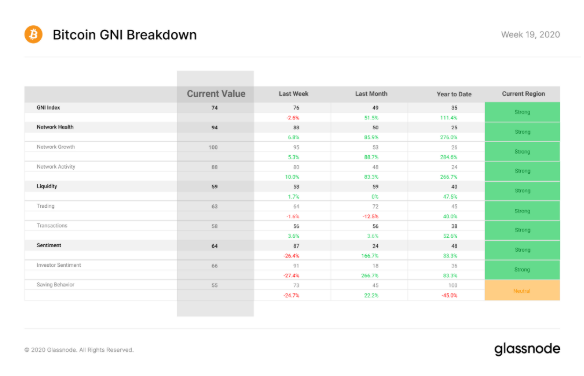Click the orange Bitcoin logo icon

[x=34, y=35]
